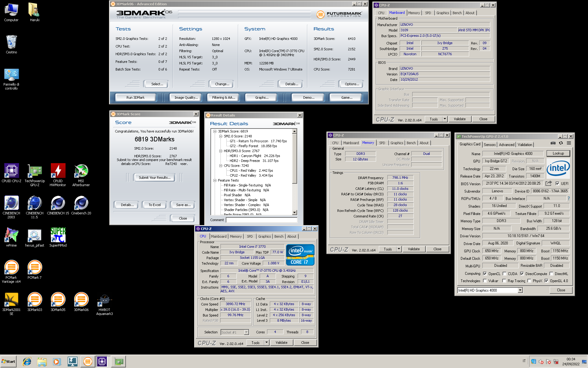This screenshot has height=368, width=588.
Task: Switch to Bench tab in CPU-Z CPU window
Action: tap(279, 236)
